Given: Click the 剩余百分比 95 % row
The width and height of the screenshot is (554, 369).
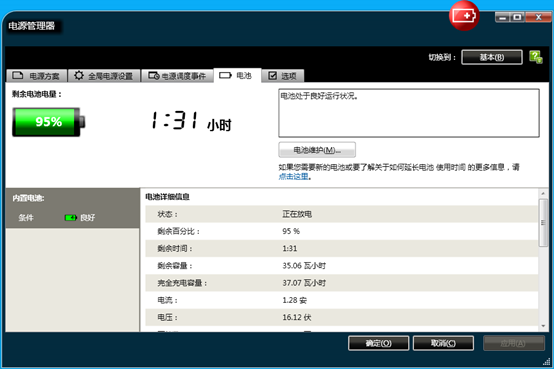Looking at the screenshot, I should 341,232.
